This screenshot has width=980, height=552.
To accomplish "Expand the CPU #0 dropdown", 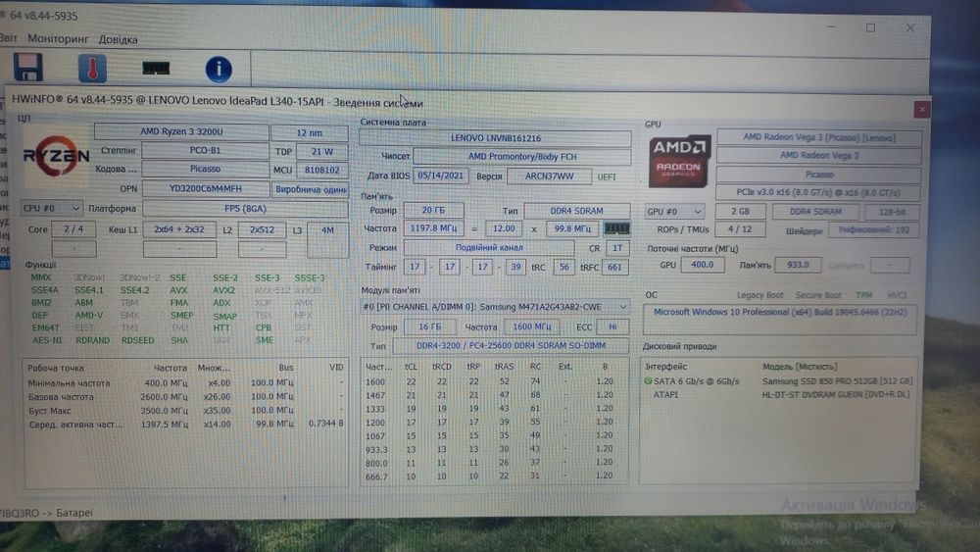I will [51, 208].
